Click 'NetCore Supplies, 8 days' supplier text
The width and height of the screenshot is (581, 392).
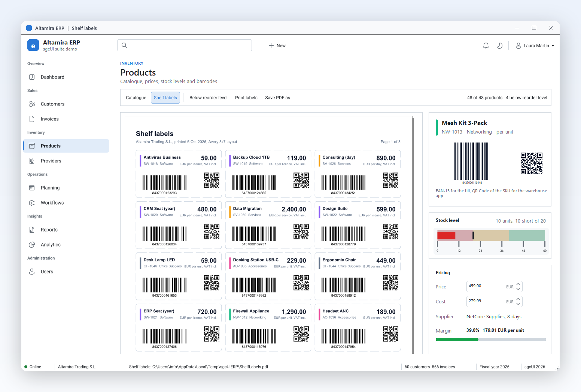[x=494, y=317]
